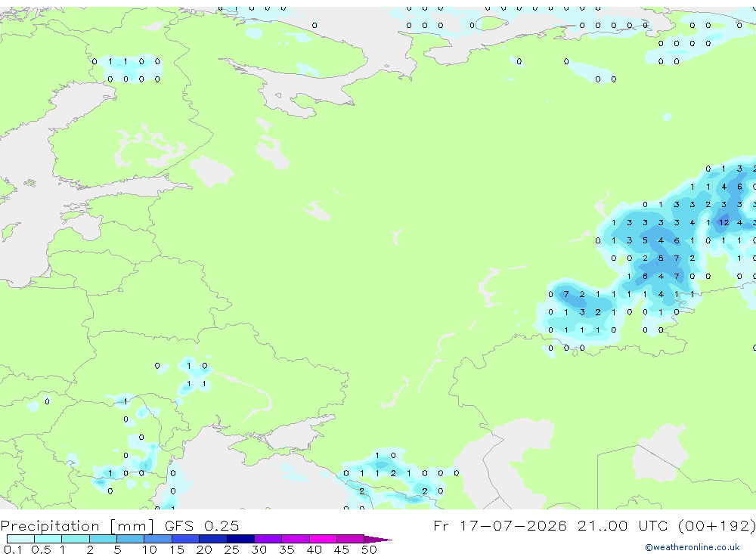Image resolution: width=756 pixels, height=554 pixels.
Task: Click the "10" legend scale label
Action: point(150,549)
